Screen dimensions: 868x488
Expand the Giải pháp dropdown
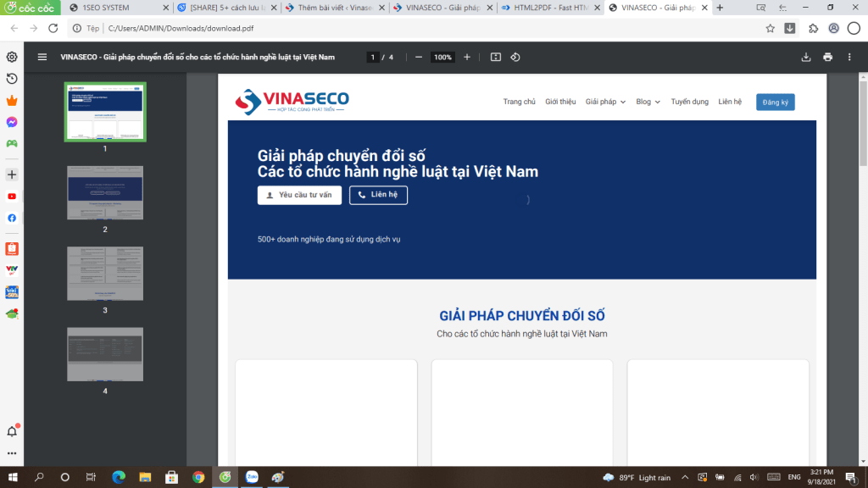coord(605,102)
